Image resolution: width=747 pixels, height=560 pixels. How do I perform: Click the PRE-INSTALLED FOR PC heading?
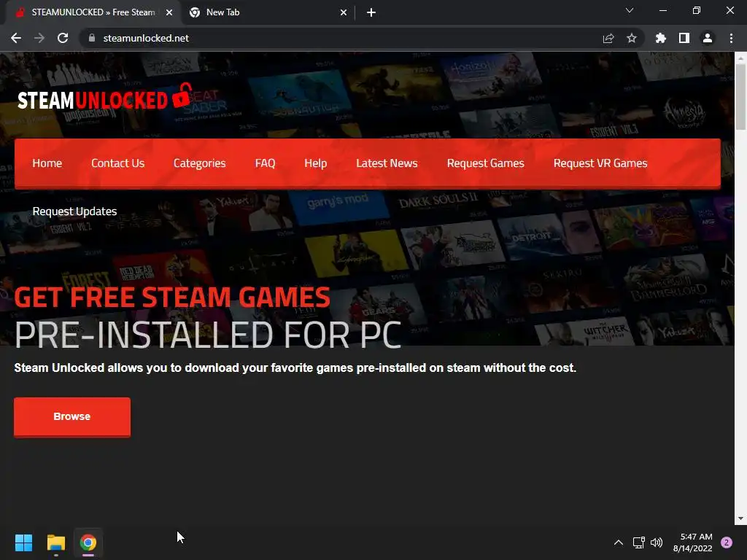pyautogui.click(x=208, y=335)
